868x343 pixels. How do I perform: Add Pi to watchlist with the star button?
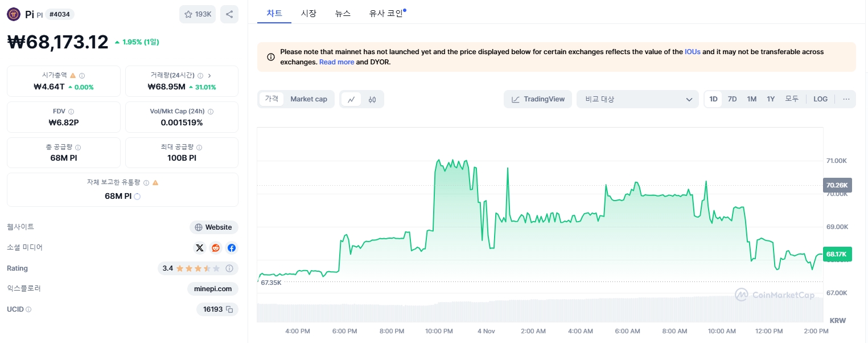tap(198, 14)
